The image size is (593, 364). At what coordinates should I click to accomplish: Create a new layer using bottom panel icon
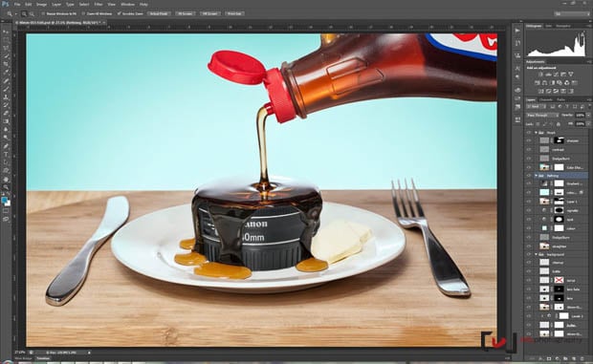[574, 358]
